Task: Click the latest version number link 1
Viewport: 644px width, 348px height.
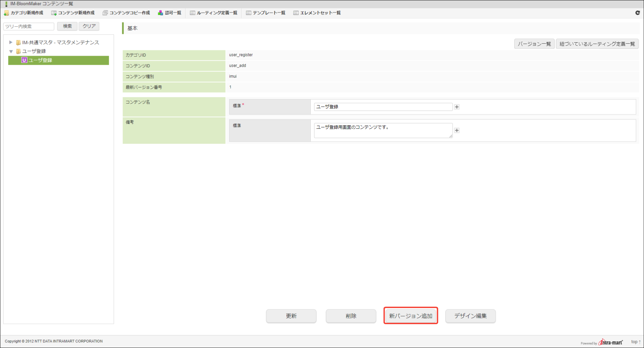Action: (230, 87)
